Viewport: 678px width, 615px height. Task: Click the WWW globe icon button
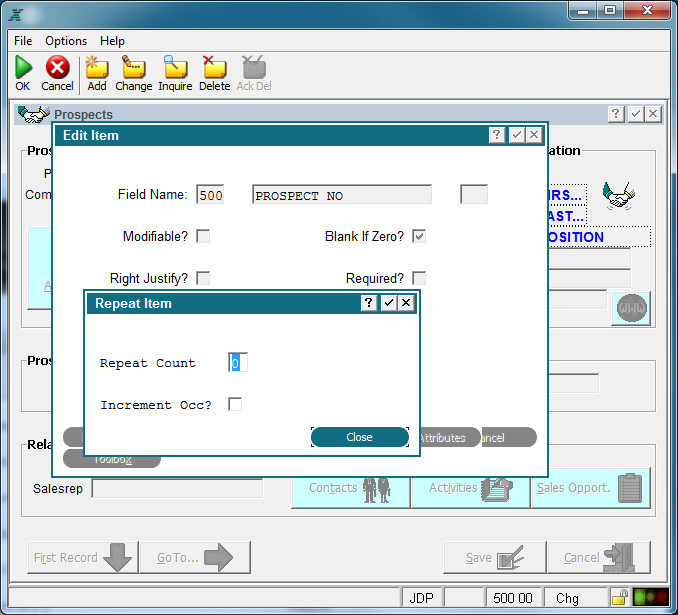pos(631,308)
